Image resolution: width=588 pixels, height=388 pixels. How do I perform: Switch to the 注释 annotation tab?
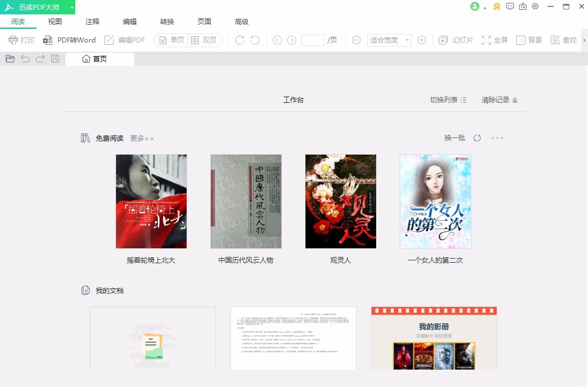[92, 21]
